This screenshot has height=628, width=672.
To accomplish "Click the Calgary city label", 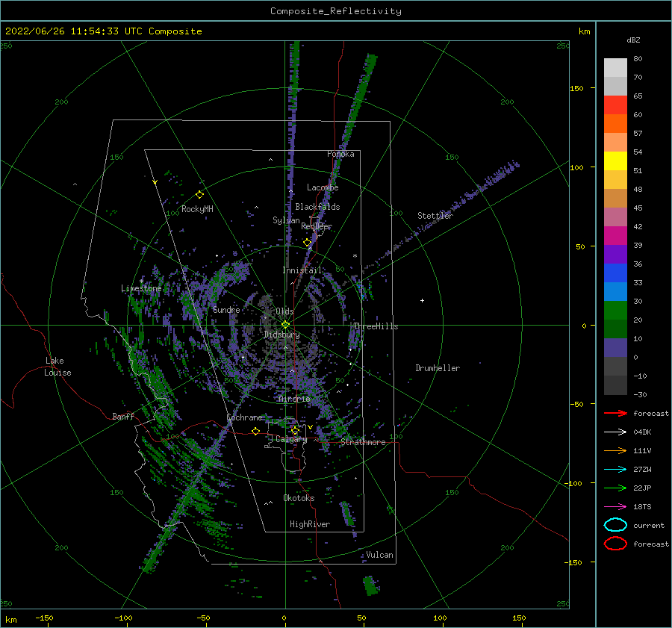I will click(291, 439).
